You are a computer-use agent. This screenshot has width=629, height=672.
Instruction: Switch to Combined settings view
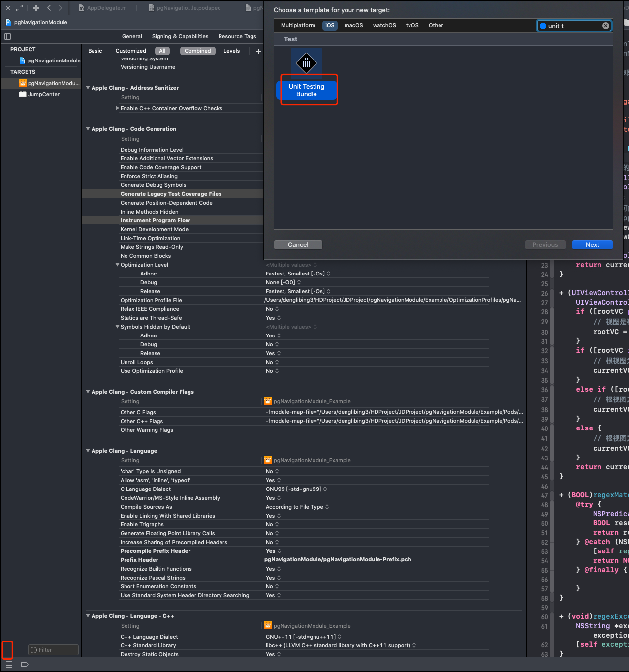point(197,51)
